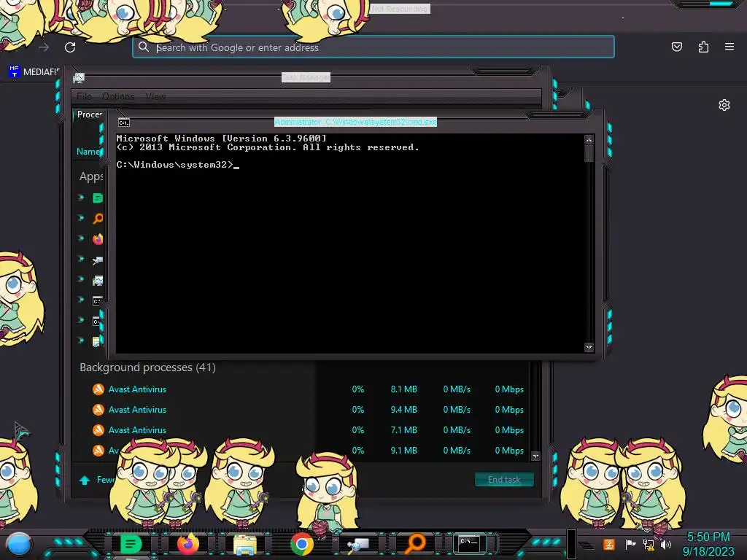Screen dimensions: 747x560
Task: Sort by the Name column header
Action: point(88,152)
